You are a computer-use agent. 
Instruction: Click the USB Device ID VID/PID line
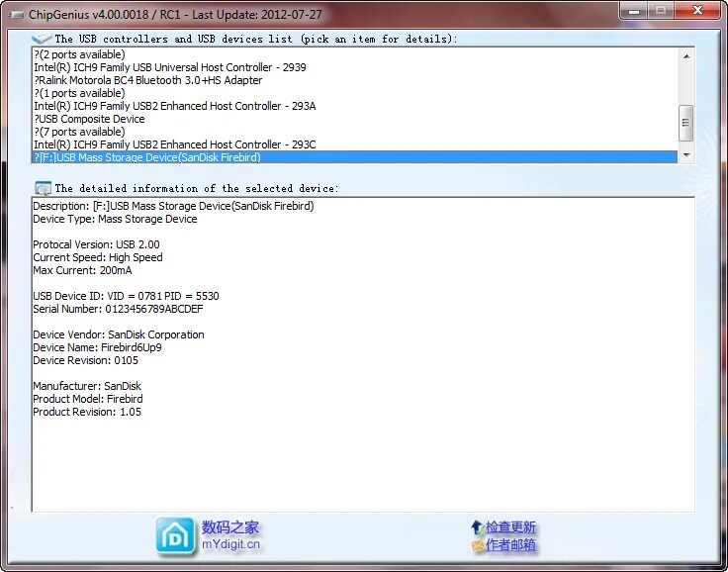pyautogui.click(x=127, y=296)
